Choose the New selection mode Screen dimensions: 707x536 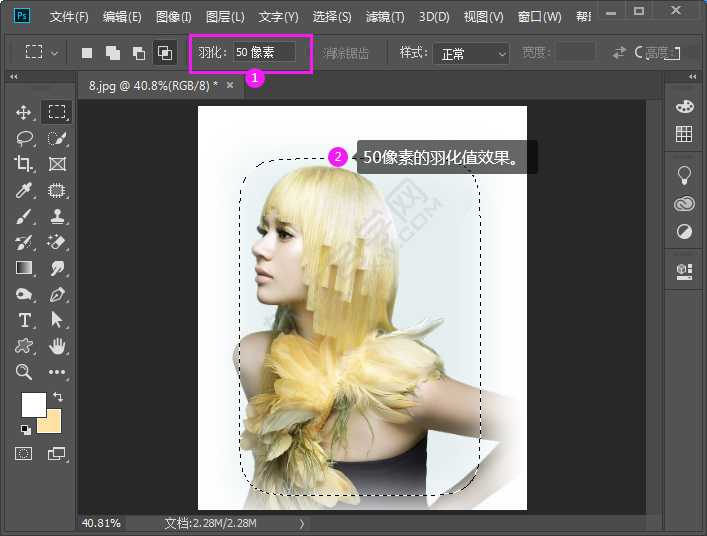[x=87, y=53]
